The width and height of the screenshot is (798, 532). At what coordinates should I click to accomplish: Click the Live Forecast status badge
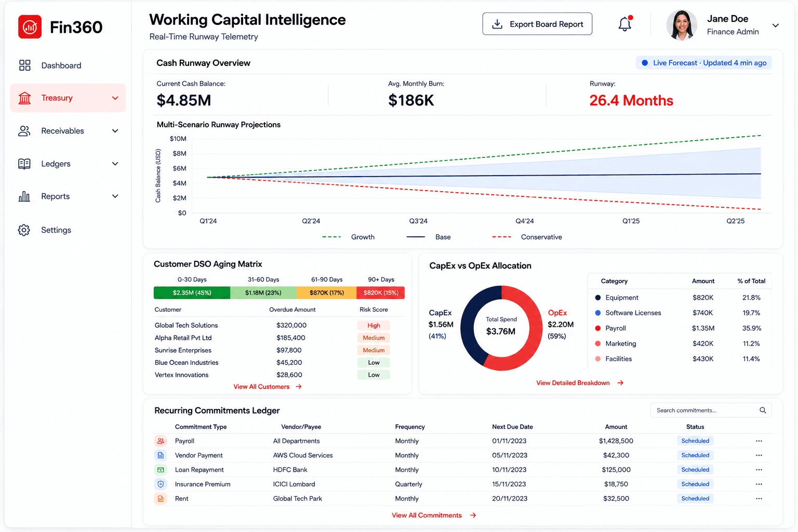click(704, 63)
